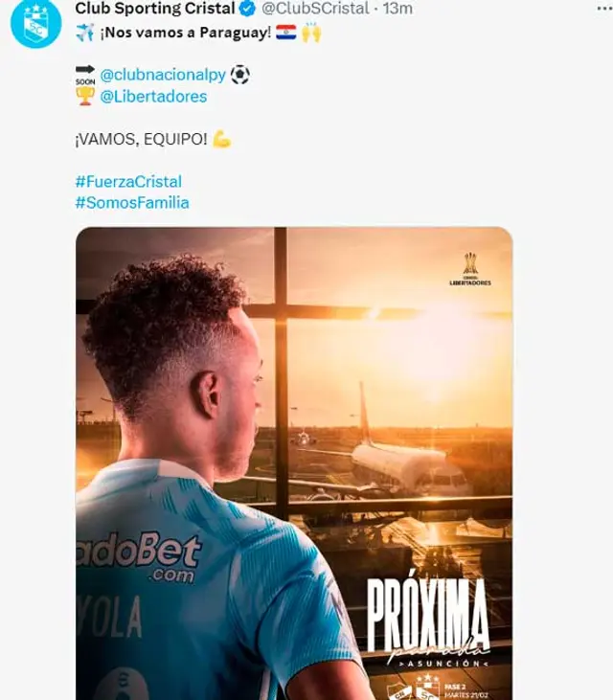
Task: Open the @Libertadores mention
Action: pos(153,97)
